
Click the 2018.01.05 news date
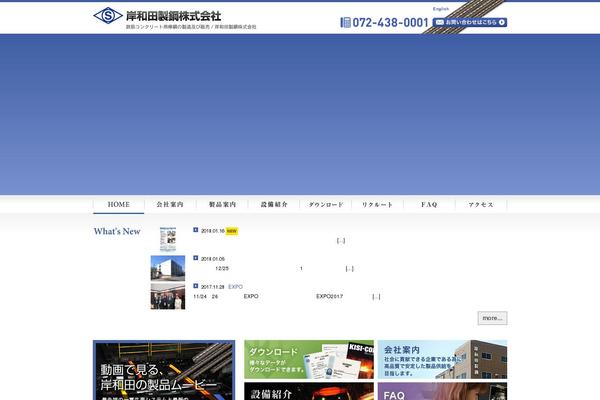[x=213, y=259]
